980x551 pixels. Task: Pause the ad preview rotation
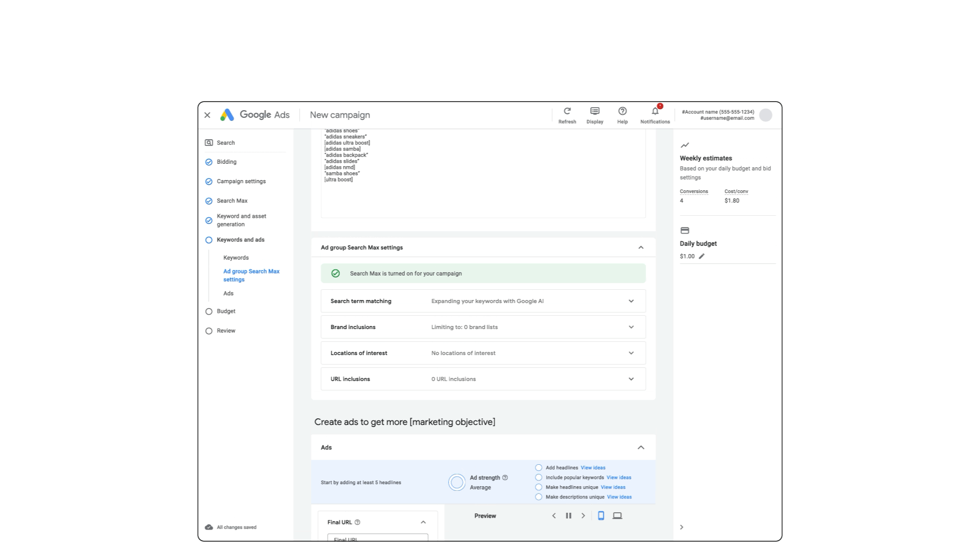[x=569, y=516]
